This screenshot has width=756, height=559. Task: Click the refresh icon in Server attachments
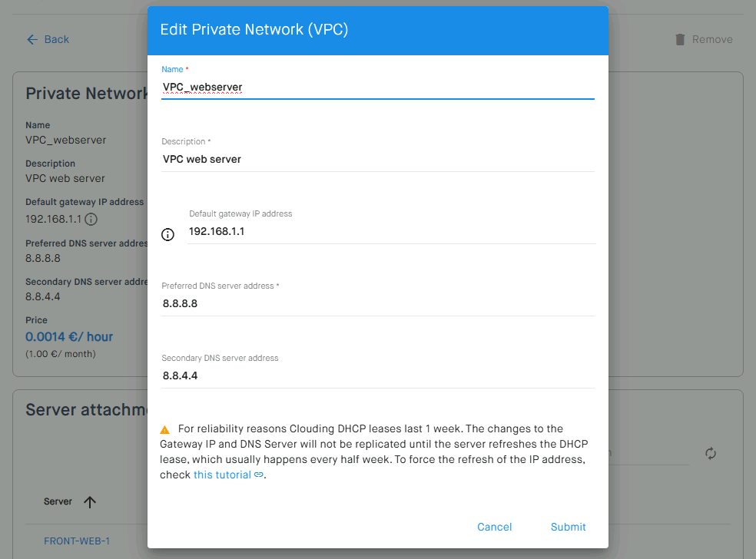[710, 454]
